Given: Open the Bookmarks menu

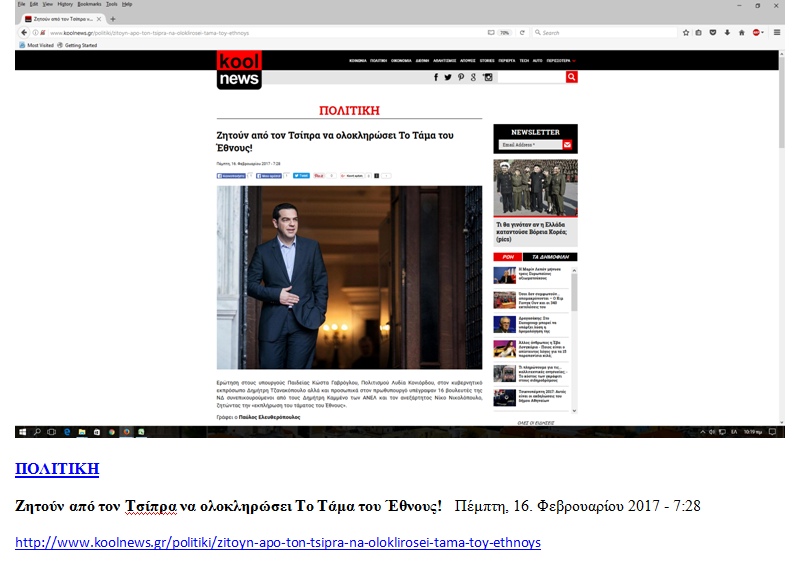Looking at the screenshot, I should pyautogui.click(x=89, y=4).
